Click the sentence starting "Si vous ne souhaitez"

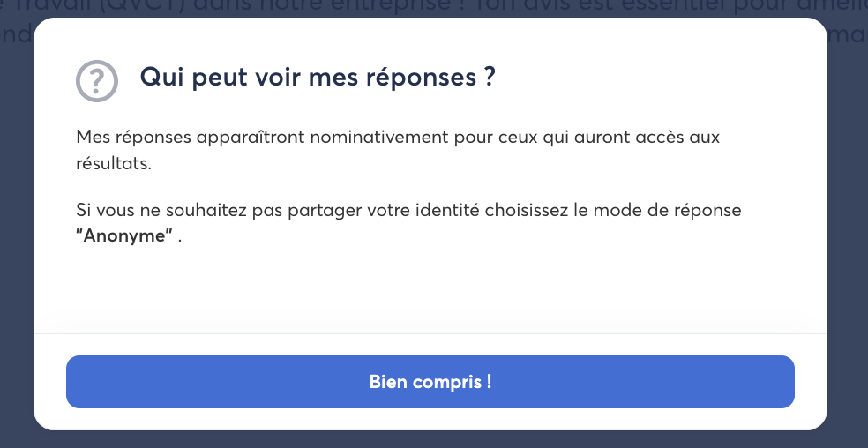coord(408,213)
